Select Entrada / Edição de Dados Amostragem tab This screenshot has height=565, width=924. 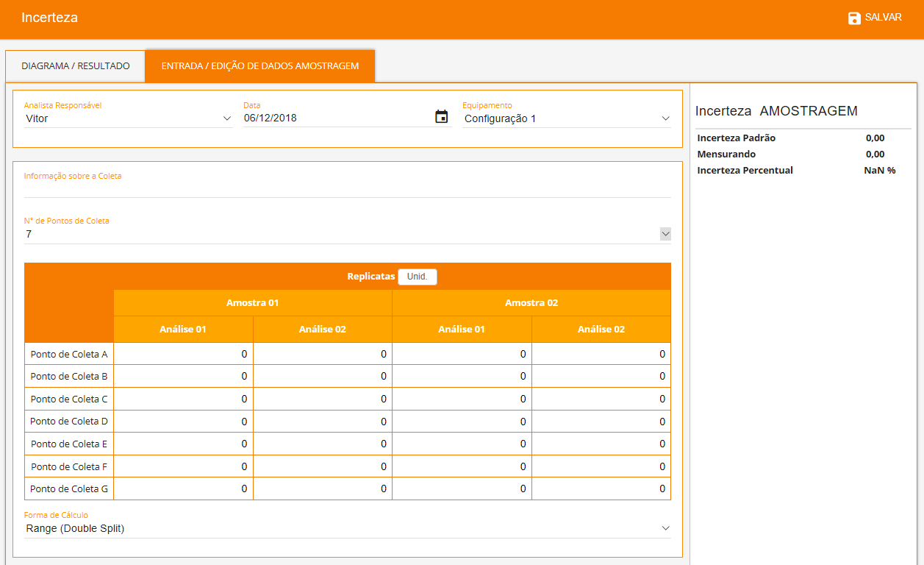pyautogui.click(x=260, y=66)
